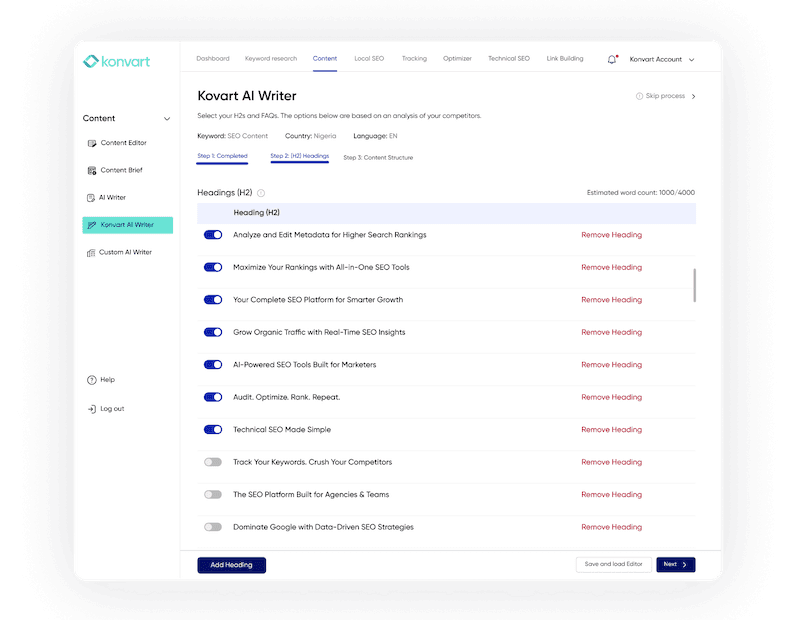Go to Keyword research tab
795x620 pixels.
[271, 59]
